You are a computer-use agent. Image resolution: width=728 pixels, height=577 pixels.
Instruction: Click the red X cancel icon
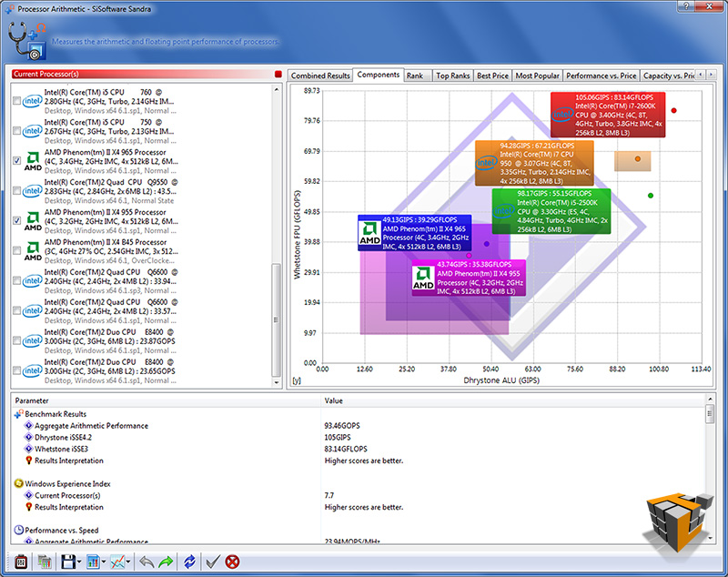232,562
